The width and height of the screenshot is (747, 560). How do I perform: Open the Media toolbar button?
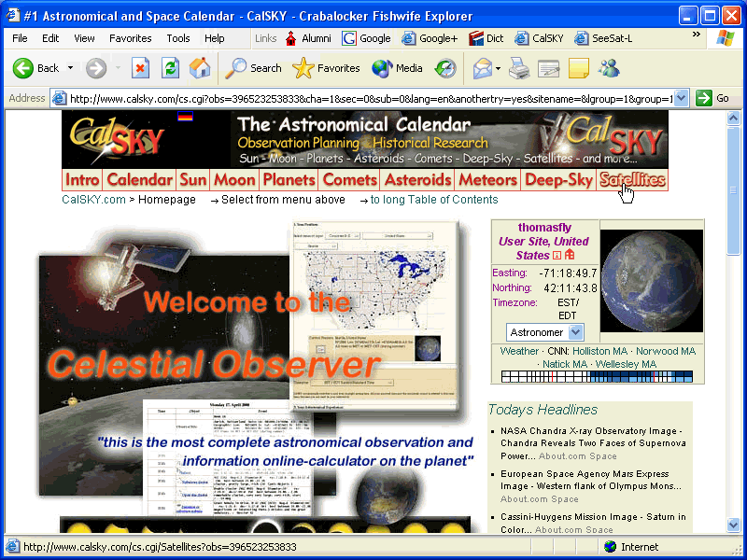(398, 68)
